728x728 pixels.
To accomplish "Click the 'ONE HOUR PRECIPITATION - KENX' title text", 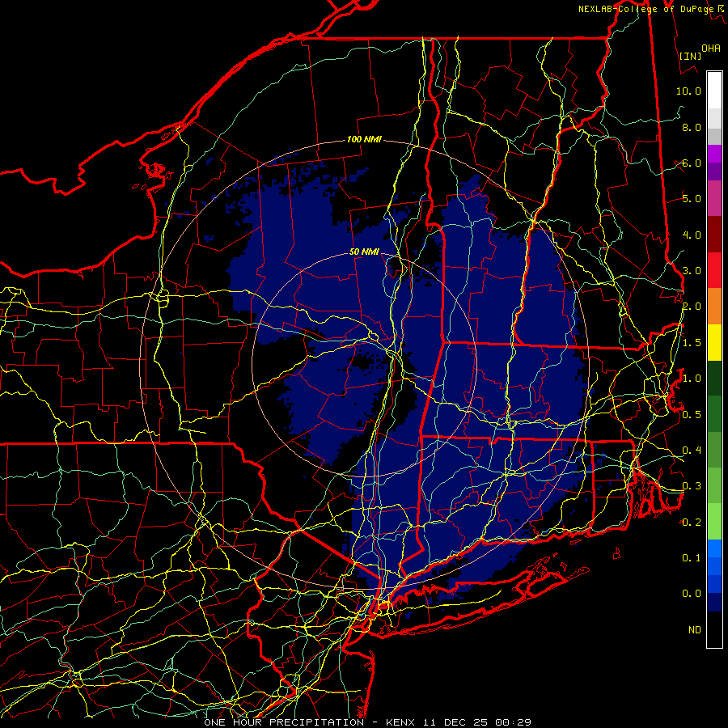I will tap(311, 722).
